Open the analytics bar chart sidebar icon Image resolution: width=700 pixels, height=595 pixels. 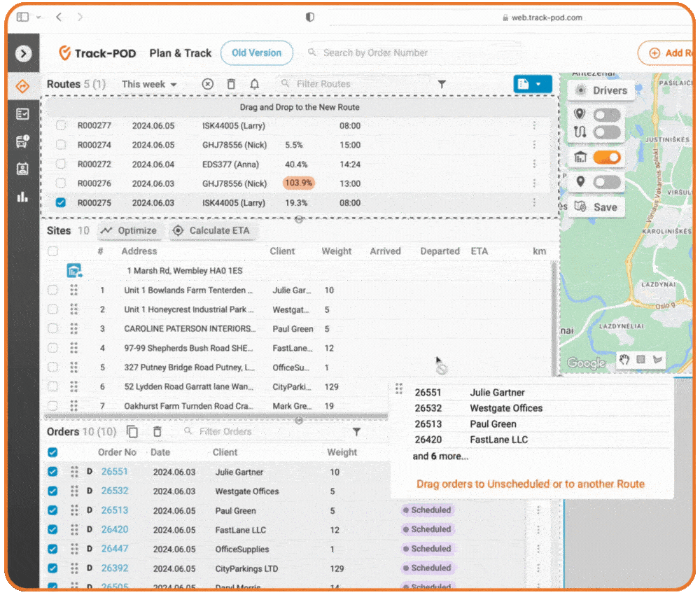(x=23, y=197)
